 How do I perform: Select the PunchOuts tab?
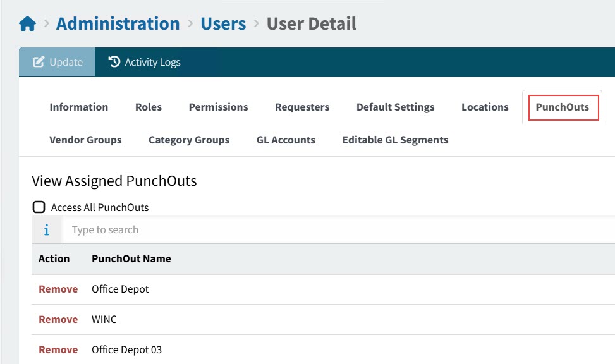pos(563,107)
